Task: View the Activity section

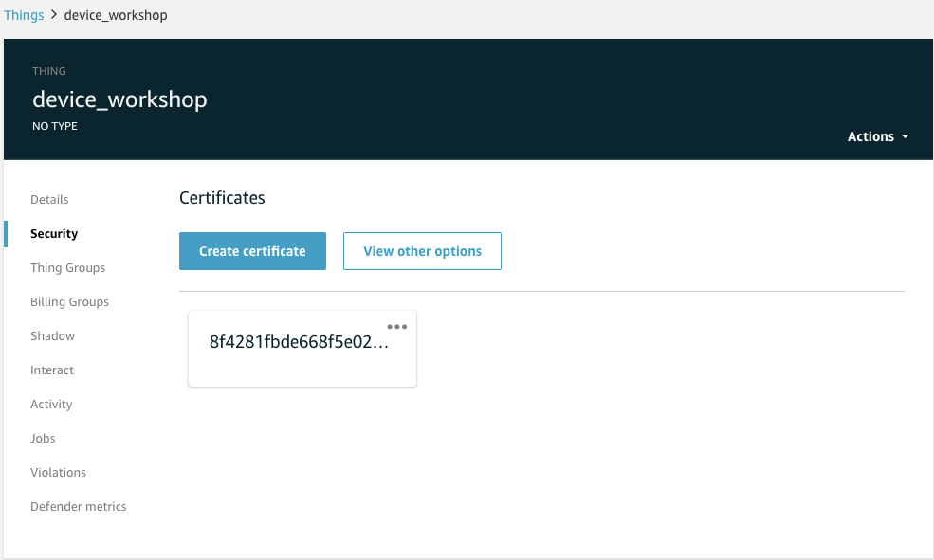Action: [x=51, y=404]
